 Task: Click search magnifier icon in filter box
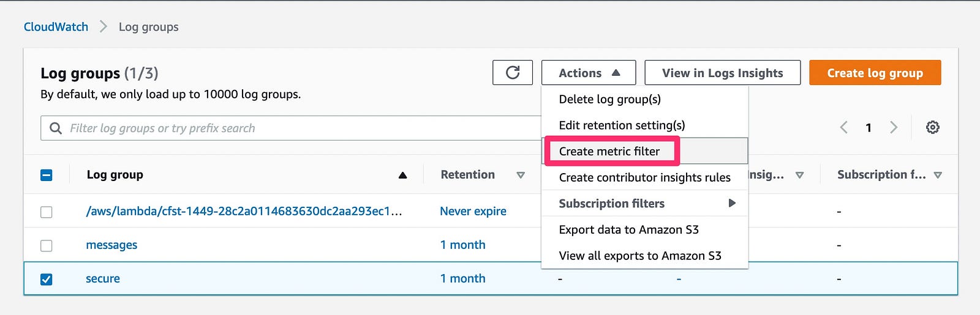click(56, 128)
